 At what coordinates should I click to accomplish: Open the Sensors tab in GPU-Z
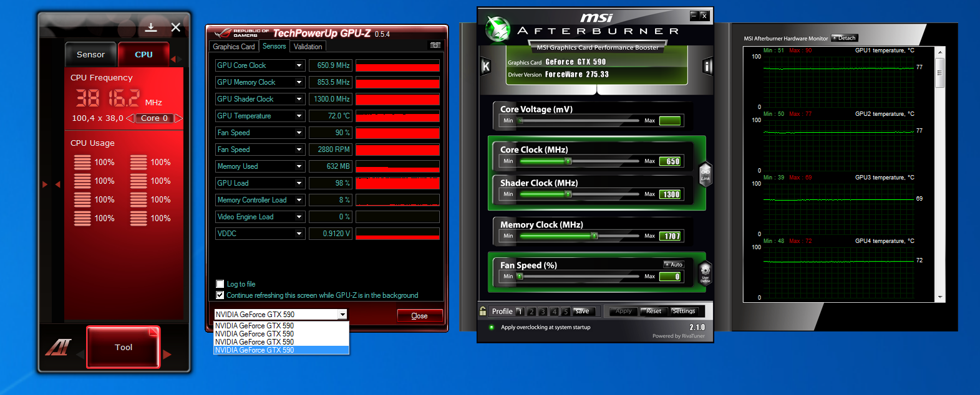[274, 46]
